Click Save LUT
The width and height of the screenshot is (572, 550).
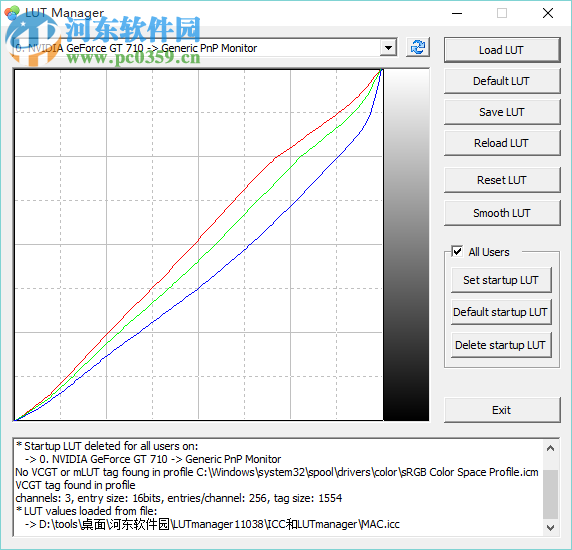pyautogui.click(x=502, y=112)
